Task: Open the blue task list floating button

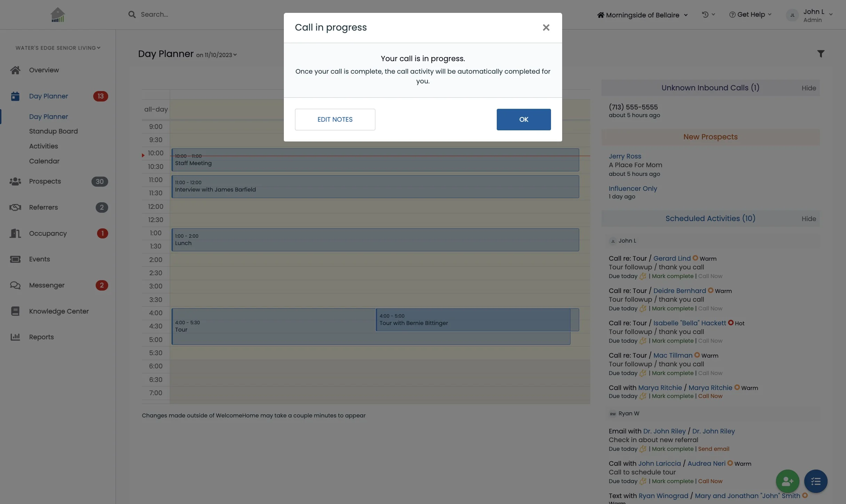Action: coord(815,481)
